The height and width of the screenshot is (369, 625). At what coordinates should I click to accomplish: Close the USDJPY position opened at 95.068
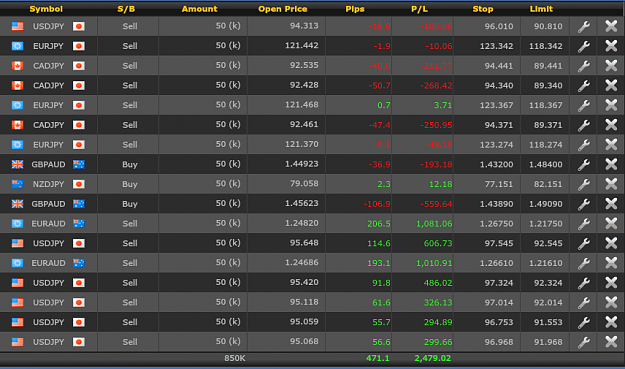point(611,342)
